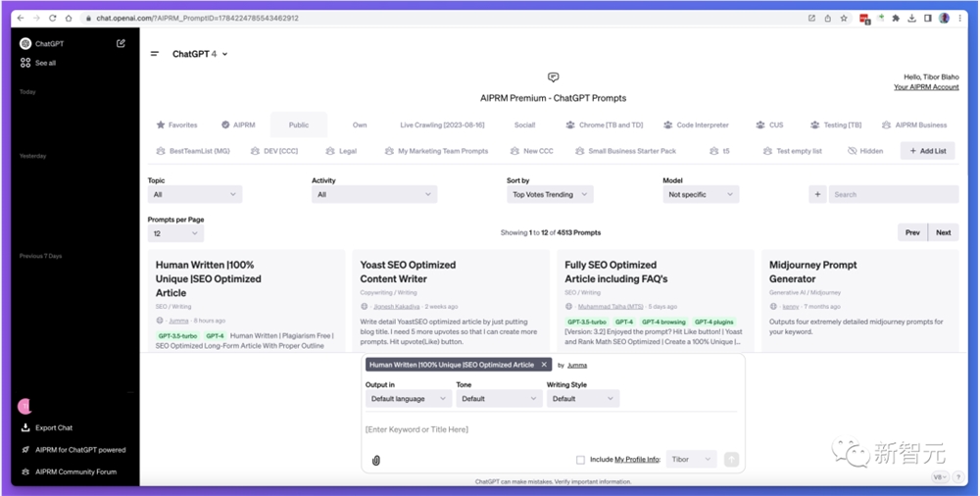Click the prompt Search field

tap(893, 194)
